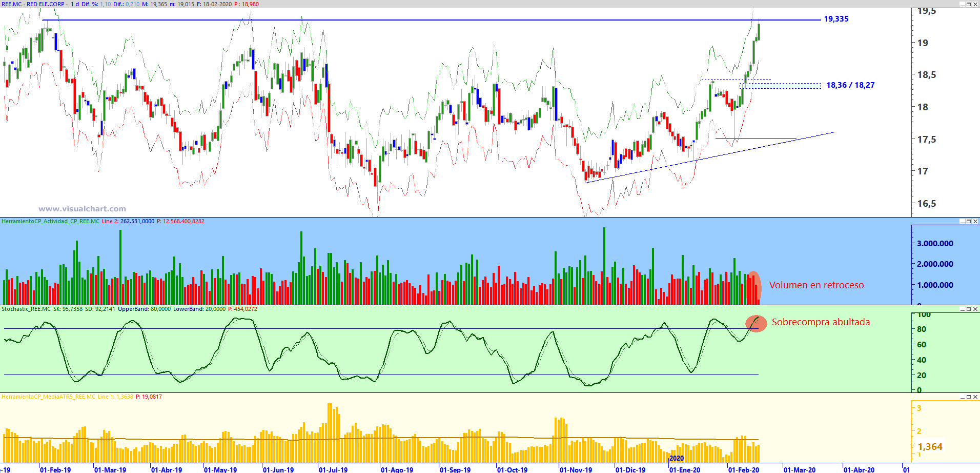Select the 01-Nov-19 date on time axis

[576, 469]
